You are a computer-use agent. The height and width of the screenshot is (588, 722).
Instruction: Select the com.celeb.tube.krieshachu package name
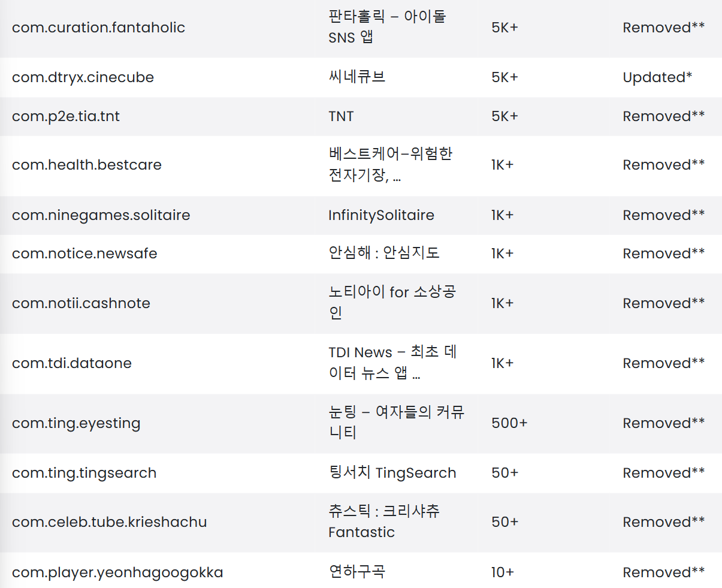pyautogui.click(x=109, y=522)
